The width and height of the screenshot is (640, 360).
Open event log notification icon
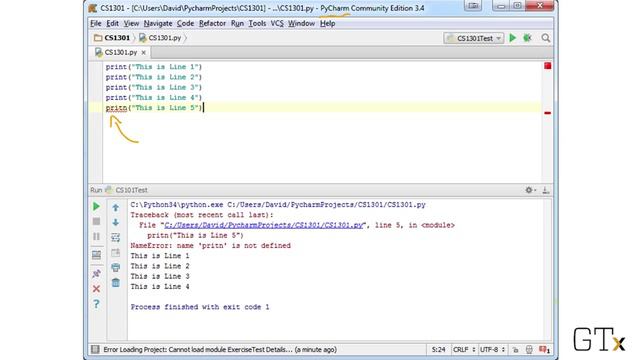tap(544, 350)
